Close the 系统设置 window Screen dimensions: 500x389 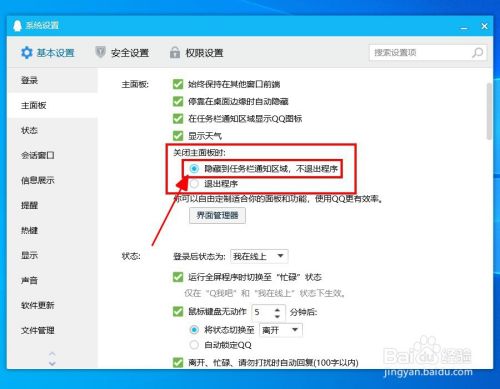coord(484,26)
